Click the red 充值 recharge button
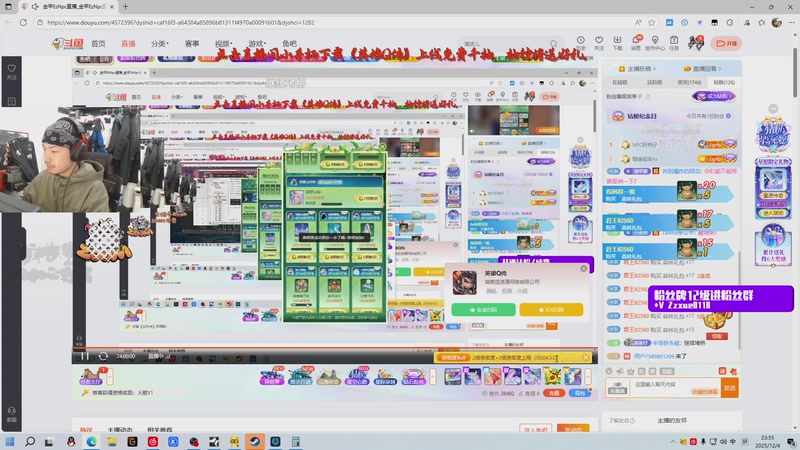800x450 pixels. [x=554, y=393]
